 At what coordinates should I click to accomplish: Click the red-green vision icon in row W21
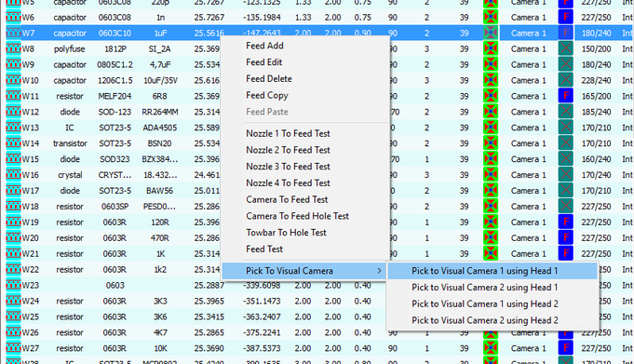(x=491, y=254)
